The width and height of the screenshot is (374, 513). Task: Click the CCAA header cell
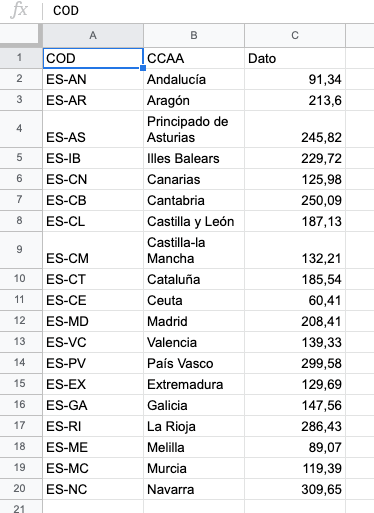pyautogui.click(x=194, y=58)
